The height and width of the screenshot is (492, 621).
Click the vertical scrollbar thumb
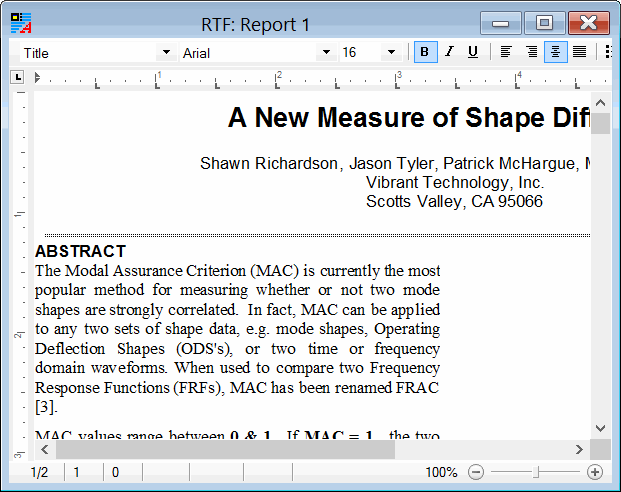(x=600, y=124)
